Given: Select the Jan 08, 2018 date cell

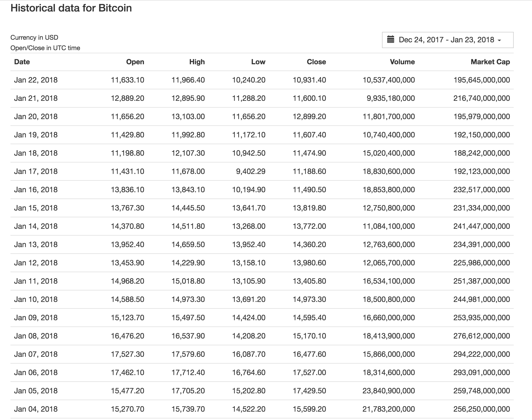Looking at the screenshot, I should (x=36, y=336).
